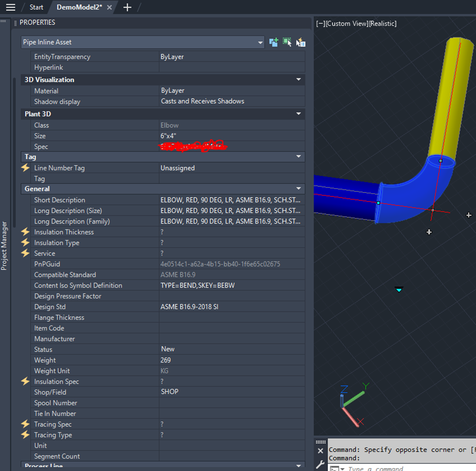Click the Custom View viewport label

point(347,23)
